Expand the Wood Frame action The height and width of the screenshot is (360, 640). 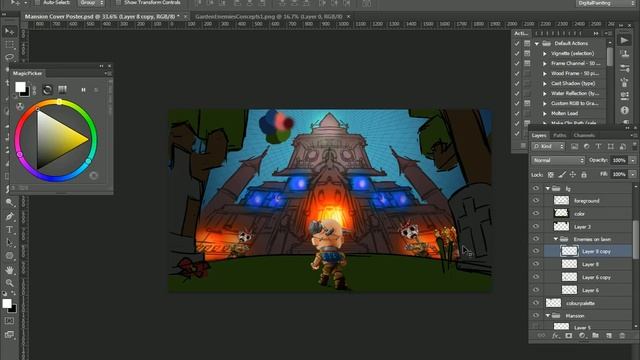(x=545, y=73)
